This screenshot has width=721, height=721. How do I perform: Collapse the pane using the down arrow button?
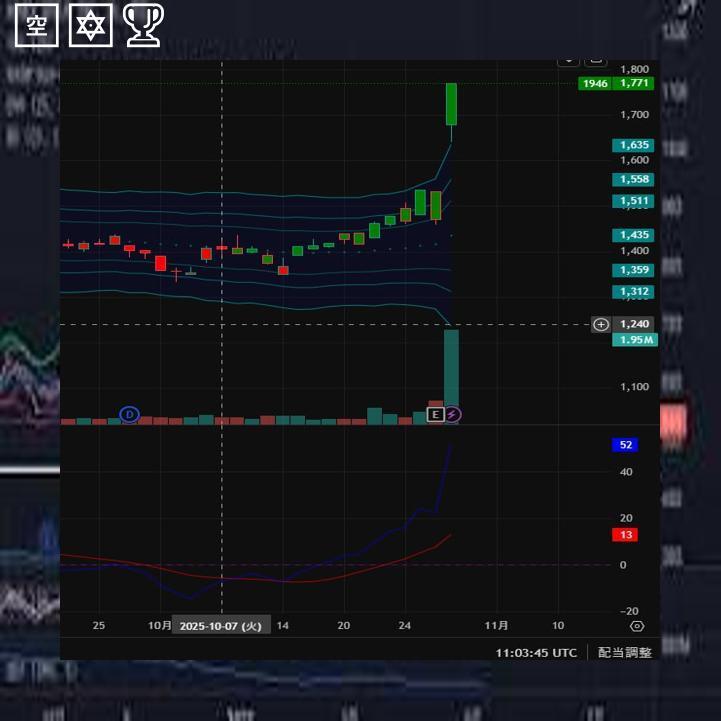(569, 60)
